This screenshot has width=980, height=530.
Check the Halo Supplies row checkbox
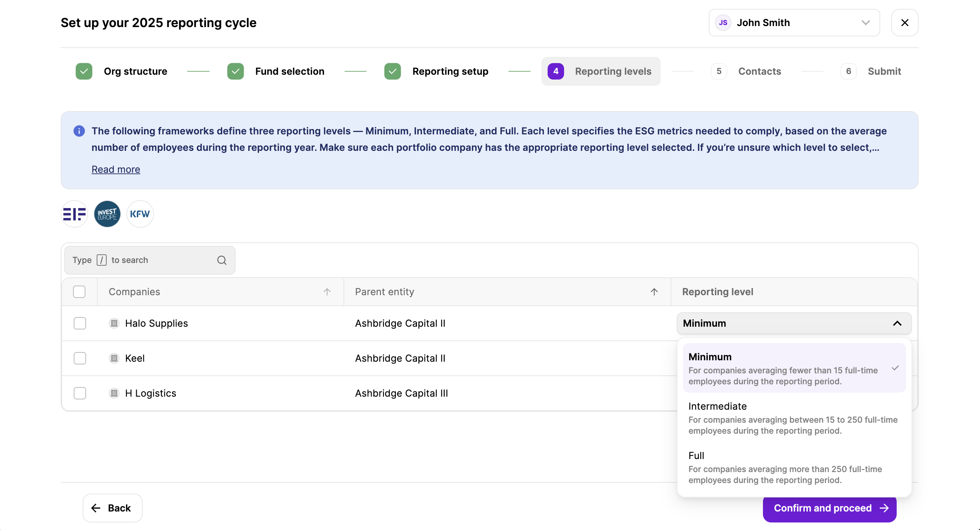click(80, 323)
